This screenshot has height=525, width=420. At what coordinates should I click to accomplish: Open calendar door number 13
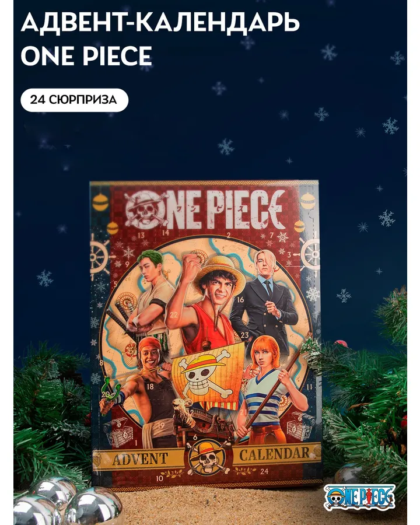pyautogui.click(x=141, y=235)
